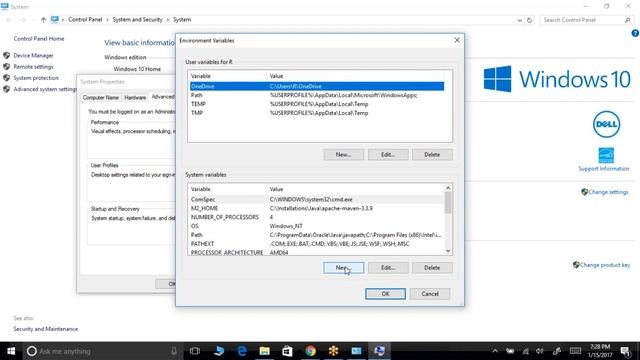Open Security and Maintenance link
The width and height of the screenshot is (640, 360).
coord(45,329)
